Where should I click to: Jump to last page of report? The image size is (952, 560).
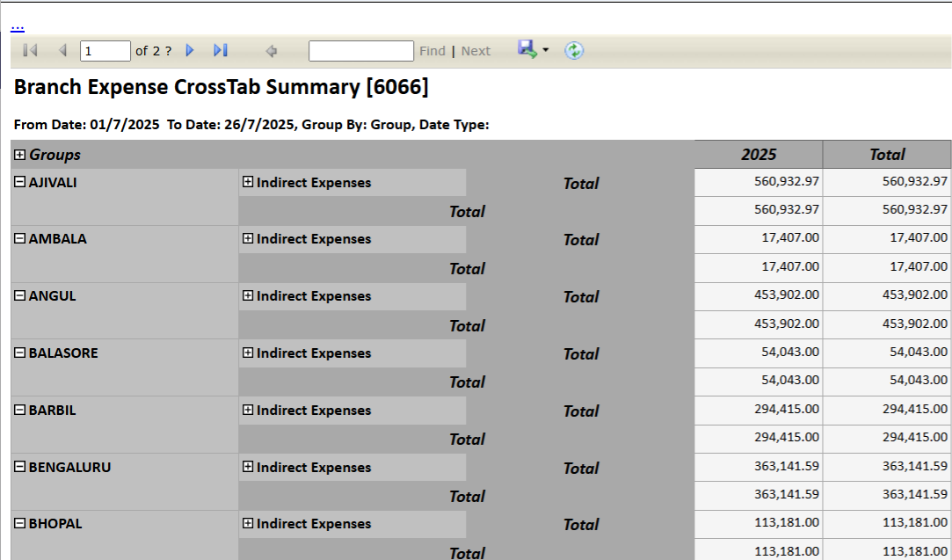click(221, 51)
